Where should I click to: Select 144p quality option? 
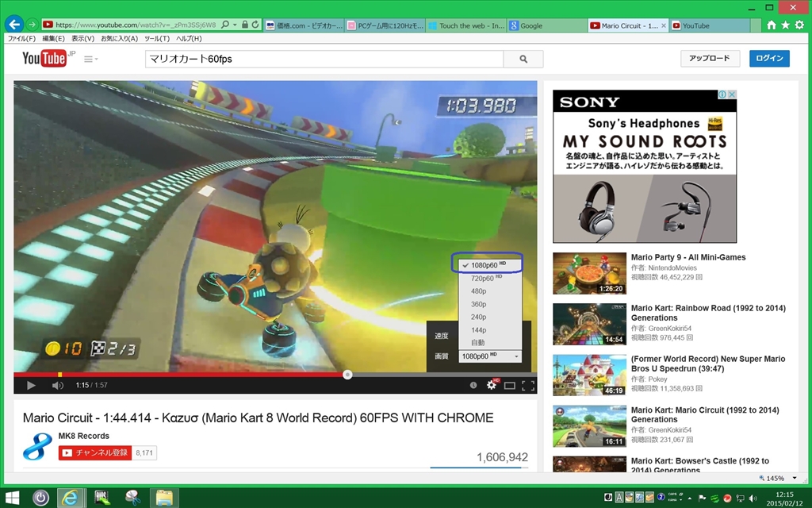pos(490,330)
